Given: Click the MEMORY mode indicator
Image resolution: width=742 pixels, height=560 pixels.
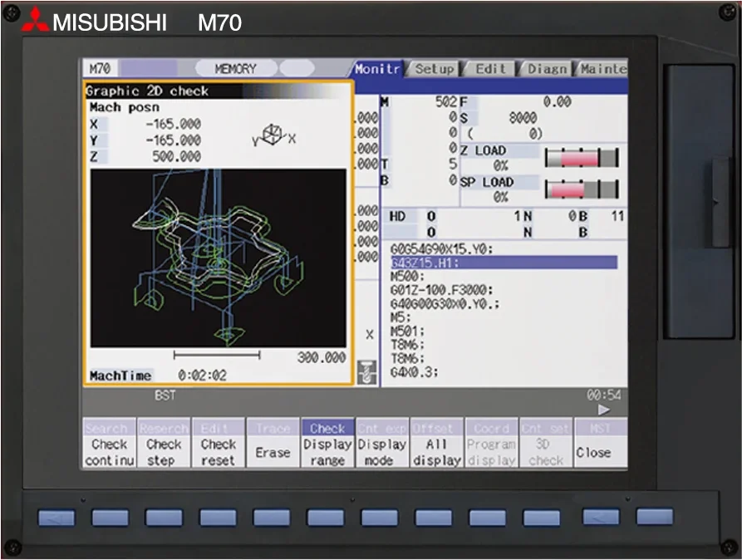Looking at the screenshot, I should tap(236, 69).
